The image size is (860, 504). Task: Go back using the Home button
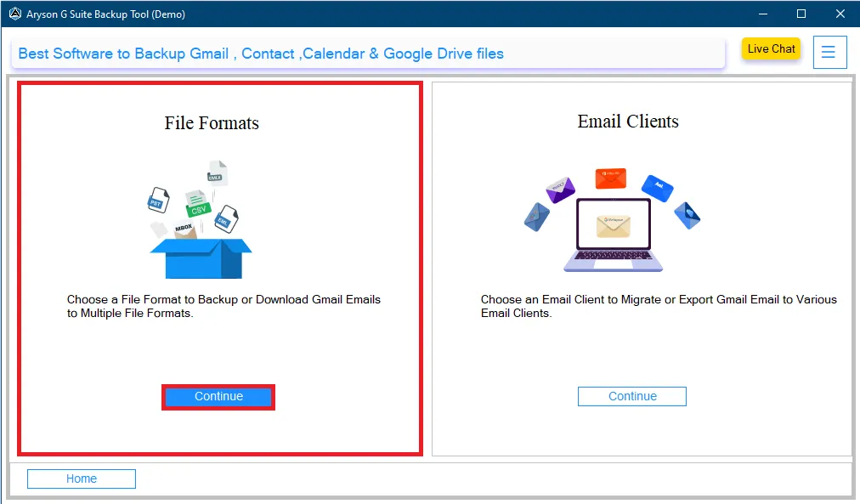coord(82,479)
